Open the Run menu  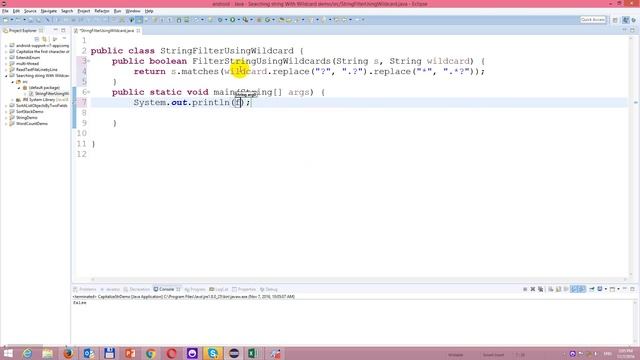coord(117,11)
